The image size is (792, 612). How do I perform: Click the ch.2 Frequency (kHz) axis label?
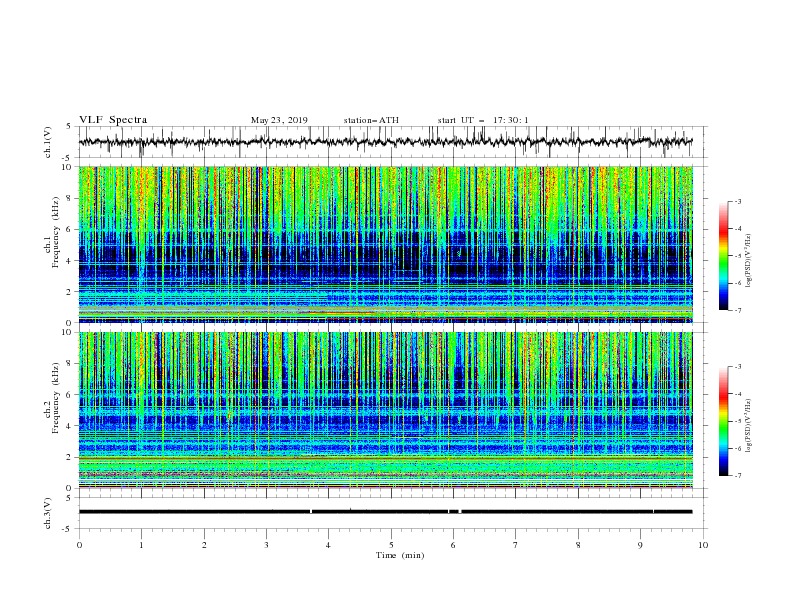click(51, 397)
